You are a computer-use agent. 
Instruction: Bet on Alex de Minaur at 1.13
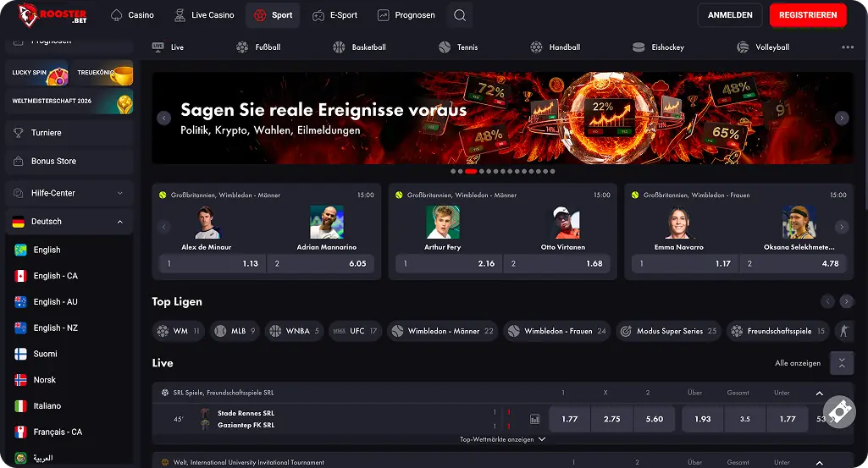tap(213, 264)
